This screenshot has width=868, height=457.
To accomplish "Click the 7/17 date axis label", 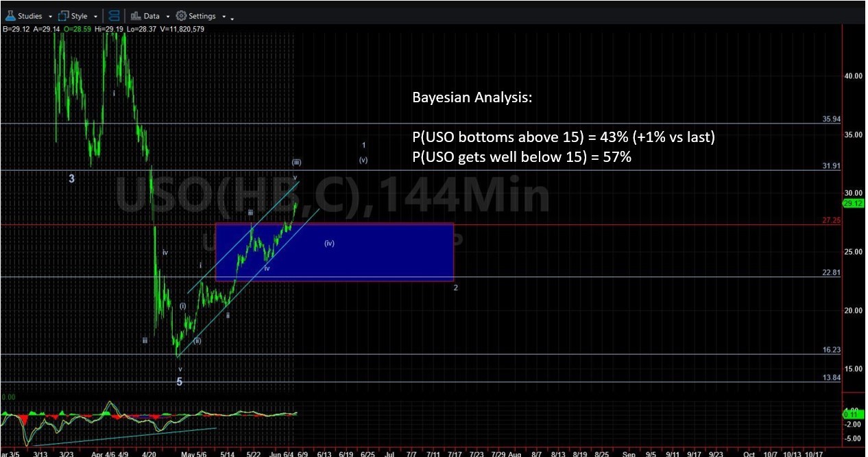I will click(454, 454).
